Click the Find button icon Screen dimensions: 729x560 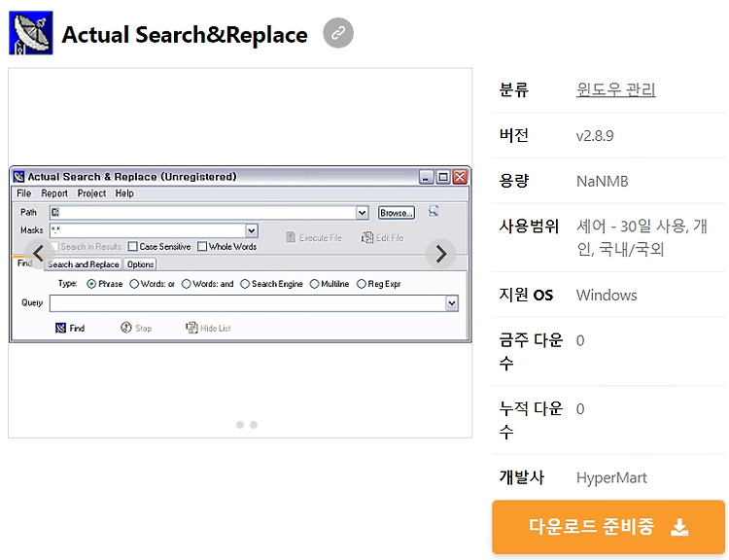tap(60, 328)
